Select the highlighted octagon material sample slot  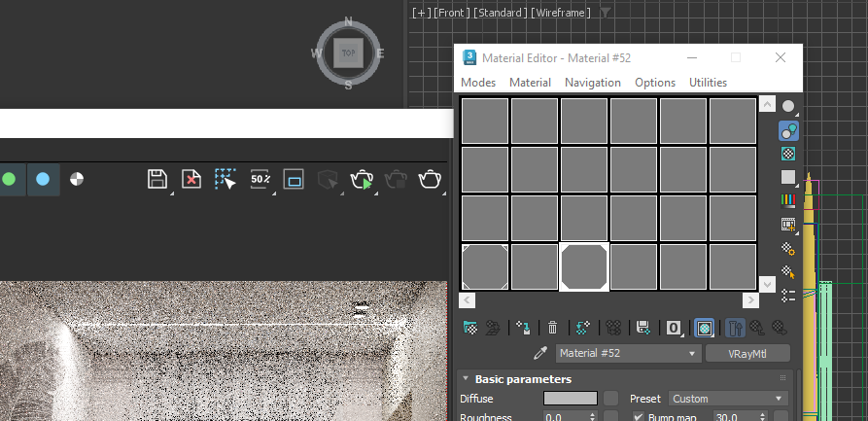point(584,266)
